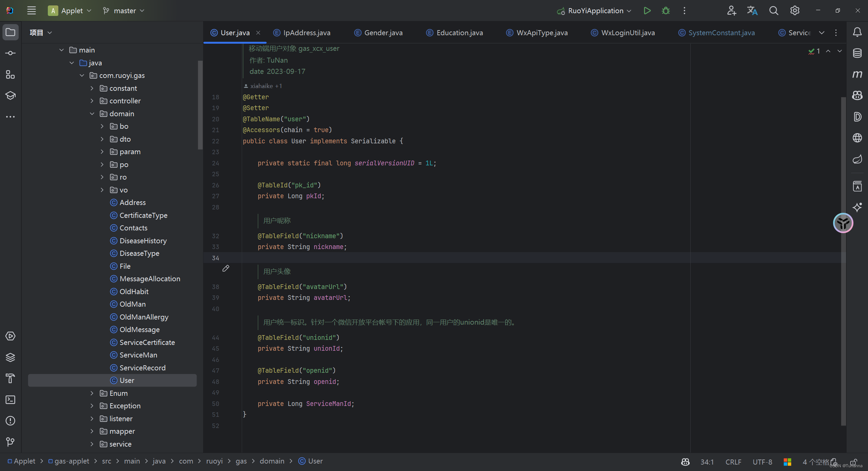The image size is (868, 471).
Task: Open the Notifications bell panel
Action: click(857, 32)
